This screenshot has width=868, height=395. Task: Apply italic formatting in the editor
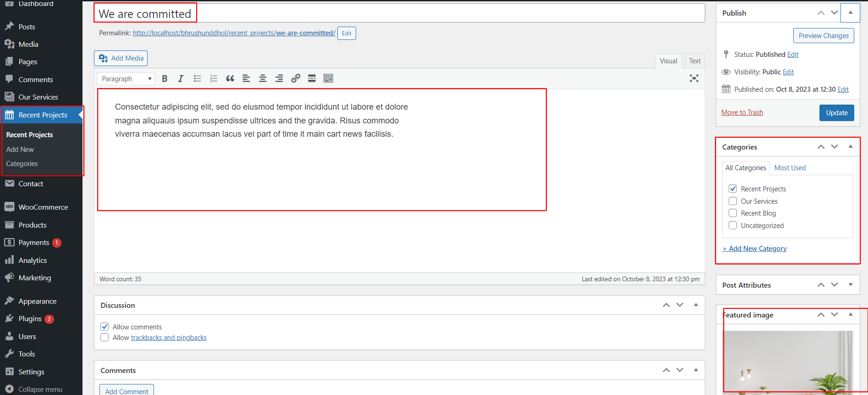[181, 78]
